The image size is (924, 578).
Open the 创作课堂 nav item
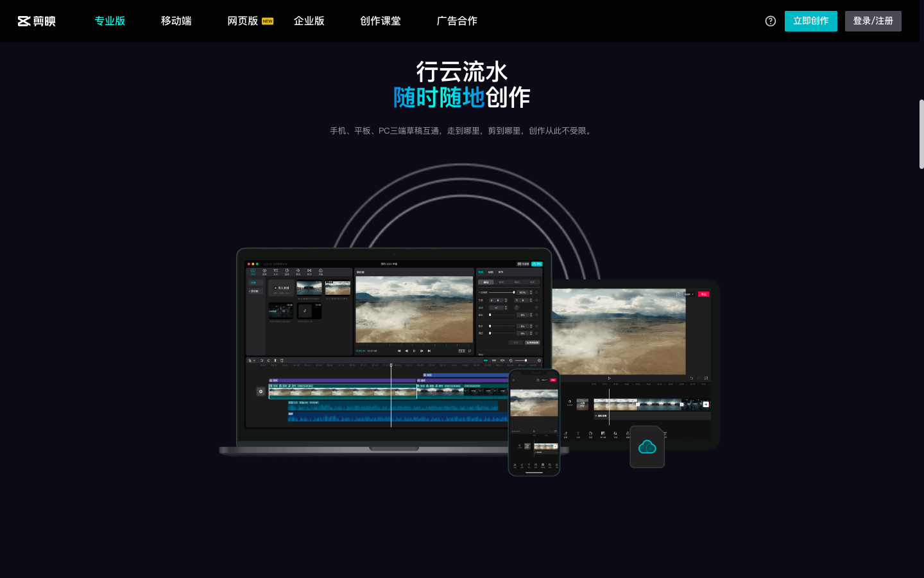coord(381,21)
